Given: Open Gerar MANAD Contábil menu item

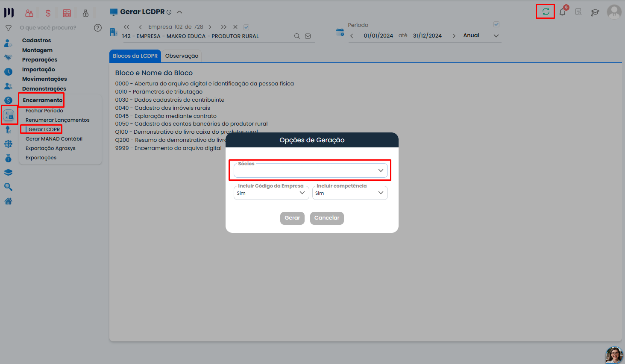Looking at the screenshot, I should (x=54, y=139).
